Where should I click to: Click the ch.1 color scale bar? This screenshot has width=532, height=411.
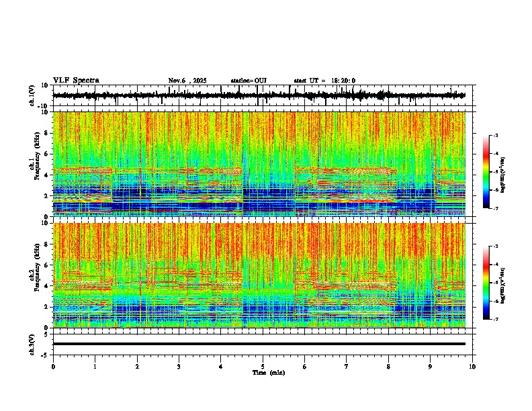[486, 171]
